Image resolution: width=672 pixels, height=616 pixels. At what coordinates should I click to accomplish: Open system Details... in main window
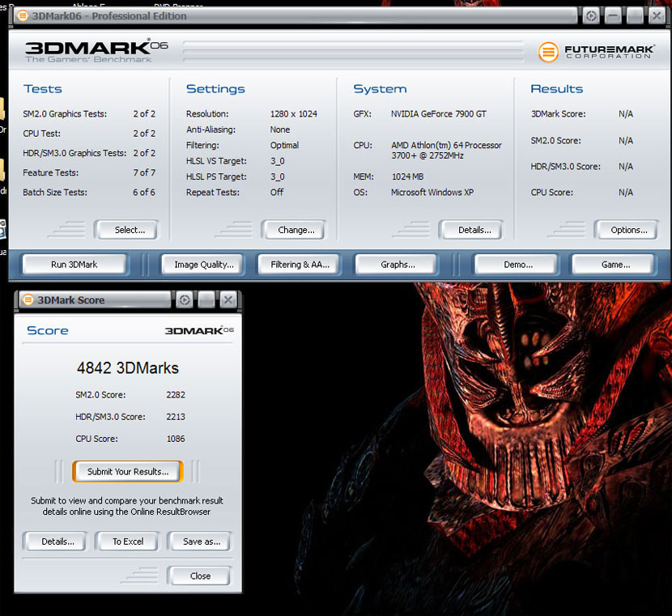click(470, 230)
